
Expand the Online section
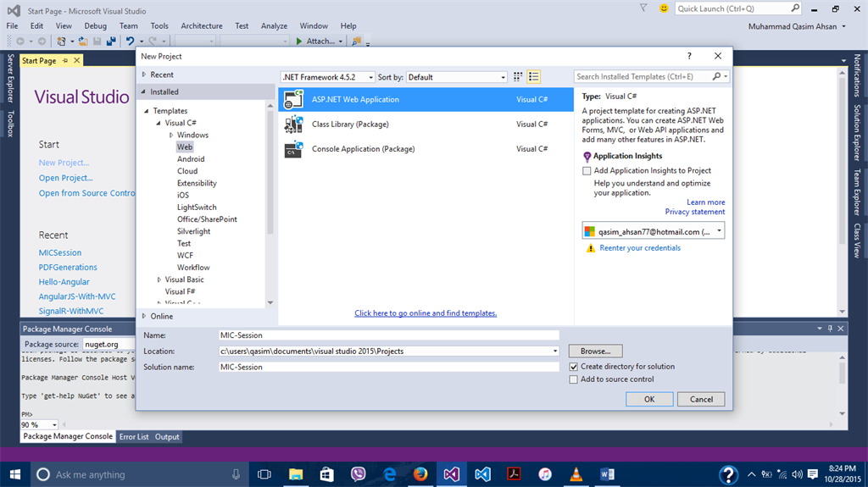coord(144,316)
